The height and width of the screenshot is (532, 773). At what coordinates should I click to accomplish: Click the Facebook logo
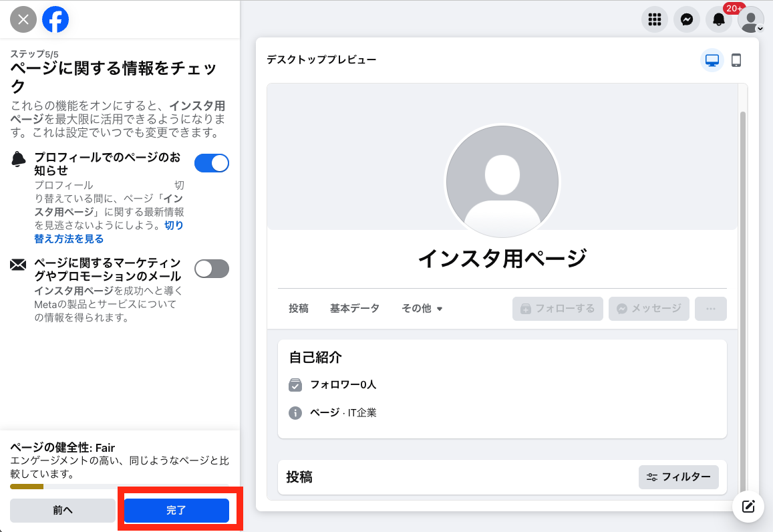click(55, 19)
